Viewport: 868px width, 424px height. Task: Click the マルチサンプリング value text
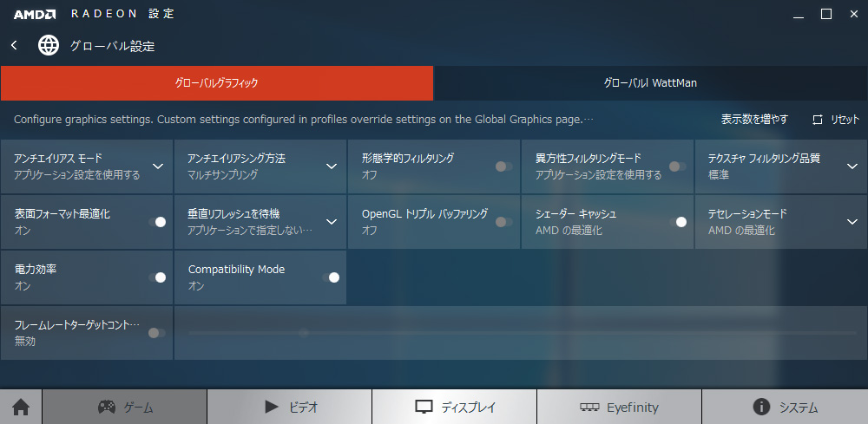tap(223, 174)
